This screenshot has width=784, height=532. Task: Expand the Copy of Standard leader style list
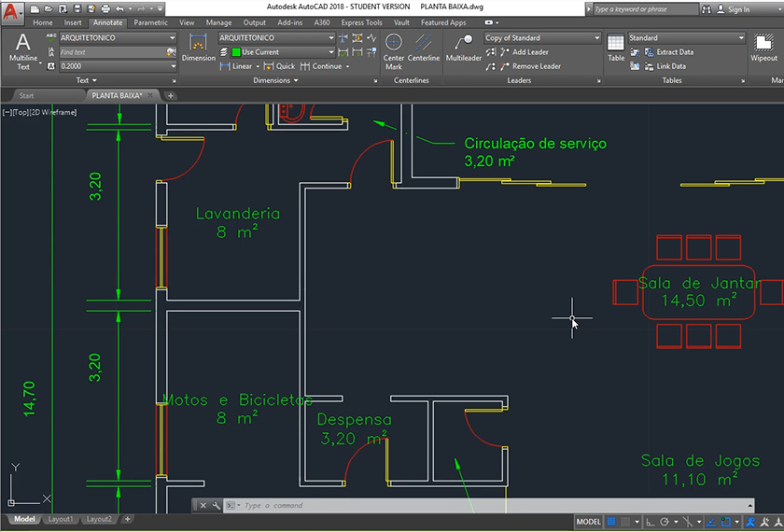[x=541, y=38]
